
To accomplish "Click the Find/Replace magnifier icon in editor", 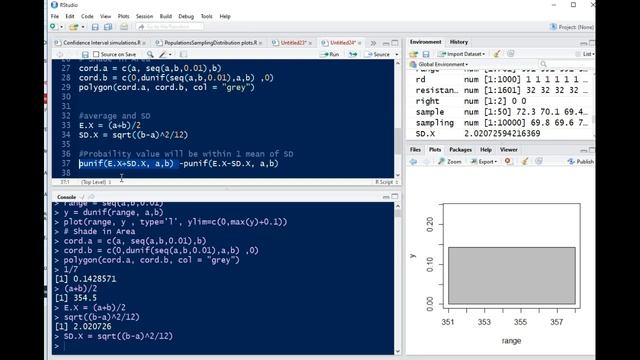I will click(x=150, y=54).
